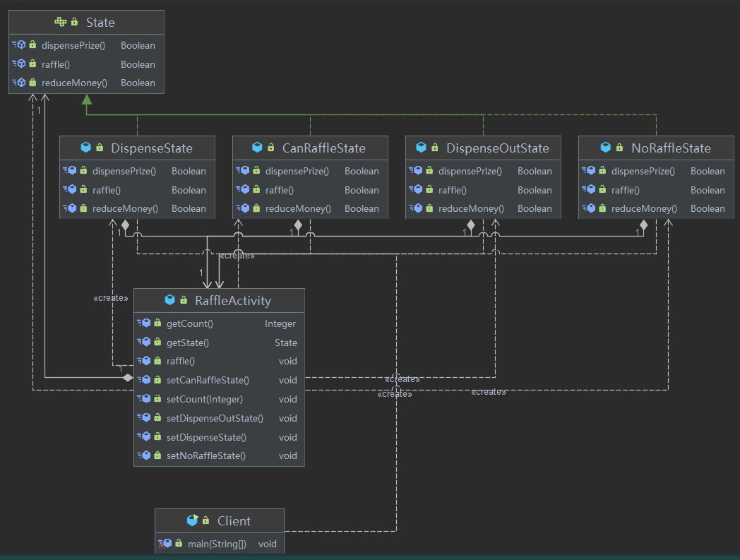Click Integer return type of getCount()
This screenshot has width=740, height=560.
[280, 323]
